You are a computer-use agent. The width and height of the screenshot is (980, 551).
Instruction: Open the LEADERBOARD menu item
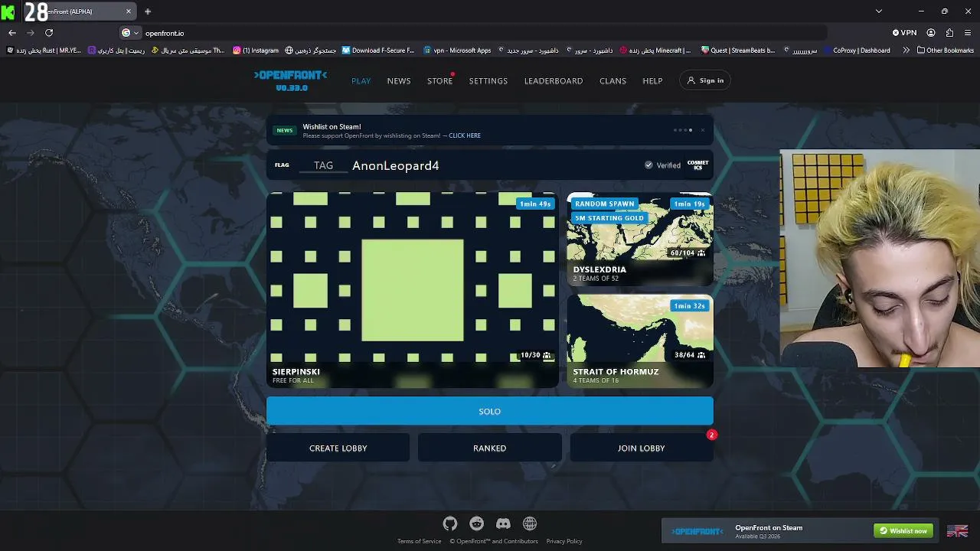tap(554, 80)
